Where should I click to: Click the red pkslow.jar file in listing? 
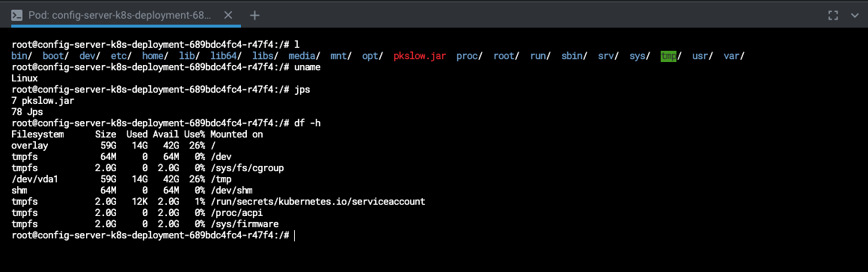point(420,56)
